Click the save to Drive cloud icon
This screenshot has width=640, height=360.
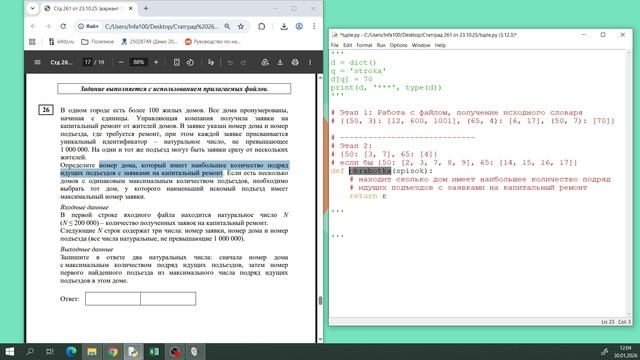tap(265, 62)
